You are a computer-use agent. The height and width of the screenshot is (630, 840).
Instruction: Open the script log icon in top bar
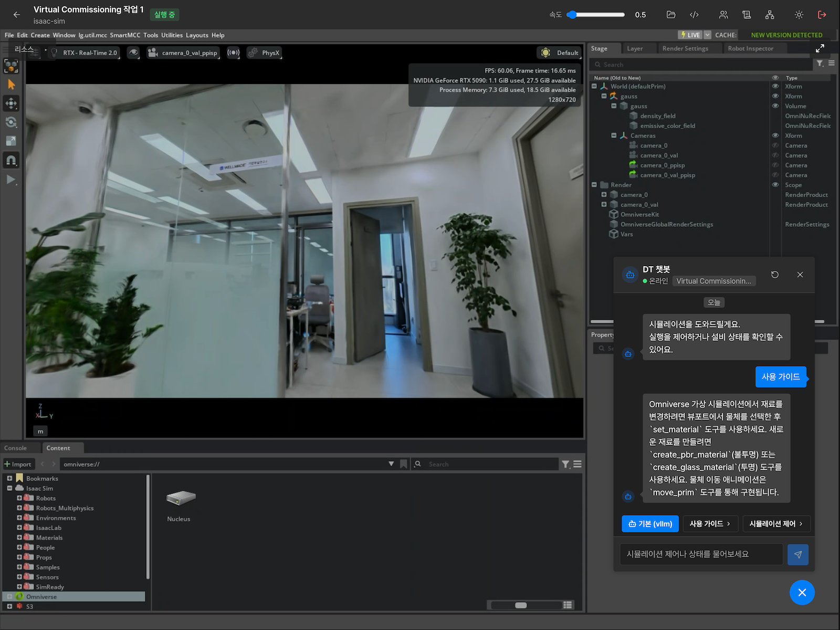(747, 15)
